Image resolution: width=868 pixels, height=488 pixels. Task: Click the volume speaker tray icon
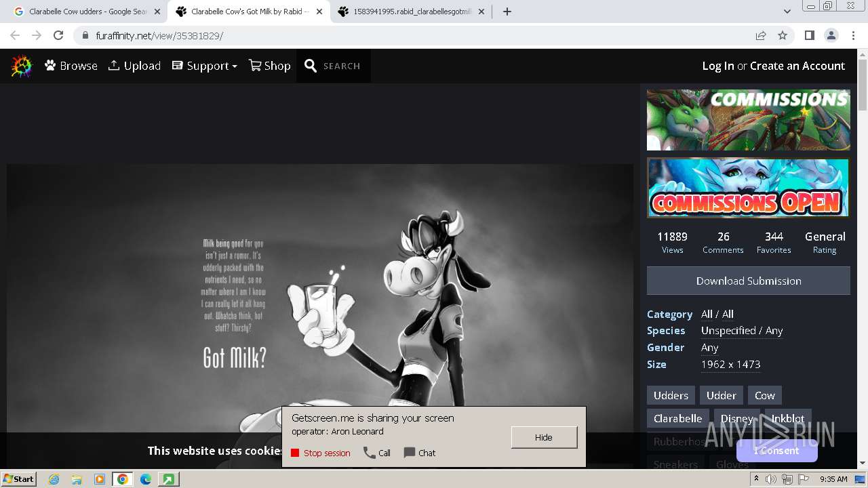point(771,479)
